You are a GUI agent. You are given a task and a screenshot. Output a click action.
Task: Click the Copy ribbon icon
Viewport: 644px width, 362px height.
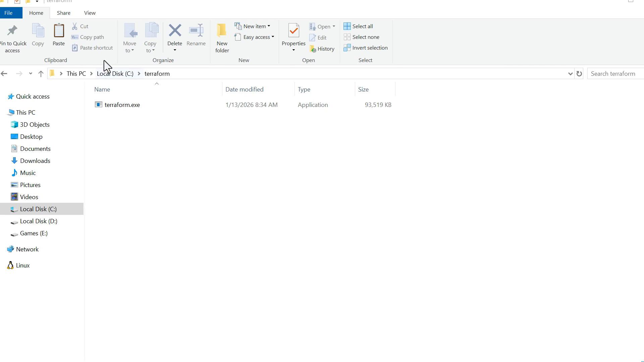pos(38,31)
